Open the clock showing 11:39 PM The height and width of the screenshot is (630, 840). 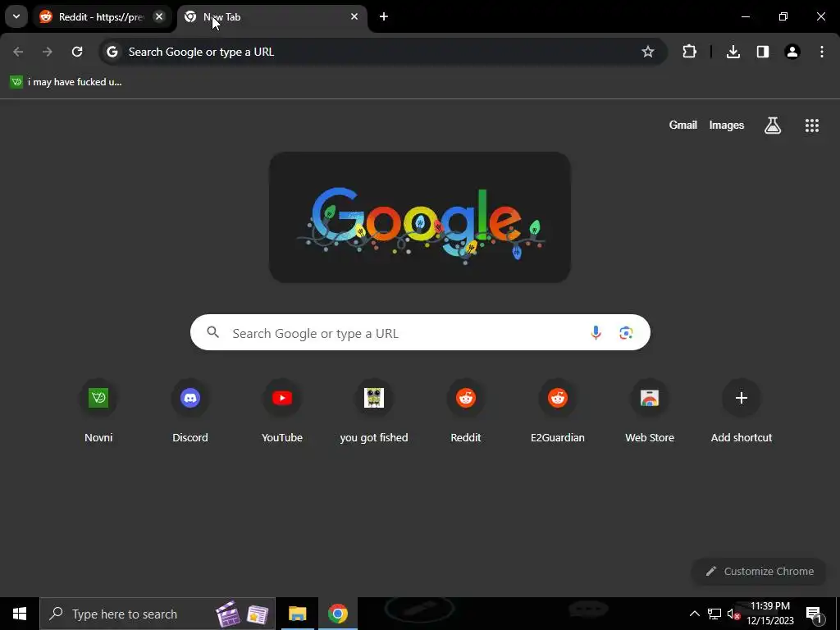tap(770, 614)
